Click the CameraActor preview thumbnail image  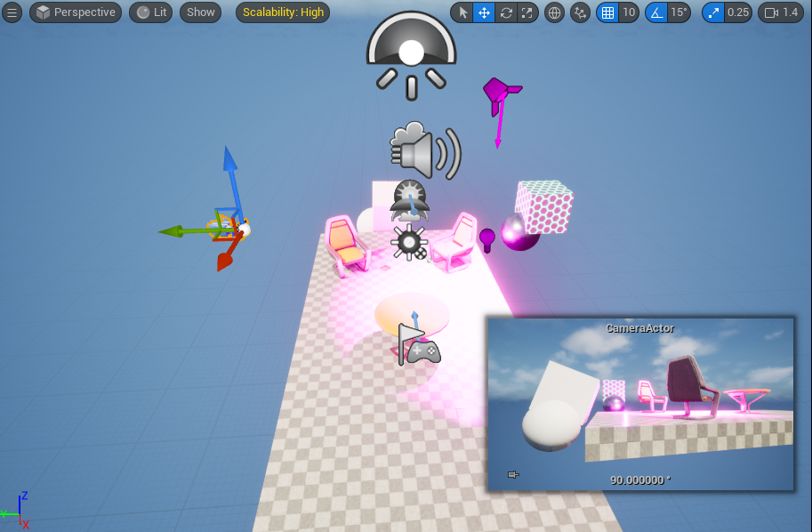coord(641,404)
